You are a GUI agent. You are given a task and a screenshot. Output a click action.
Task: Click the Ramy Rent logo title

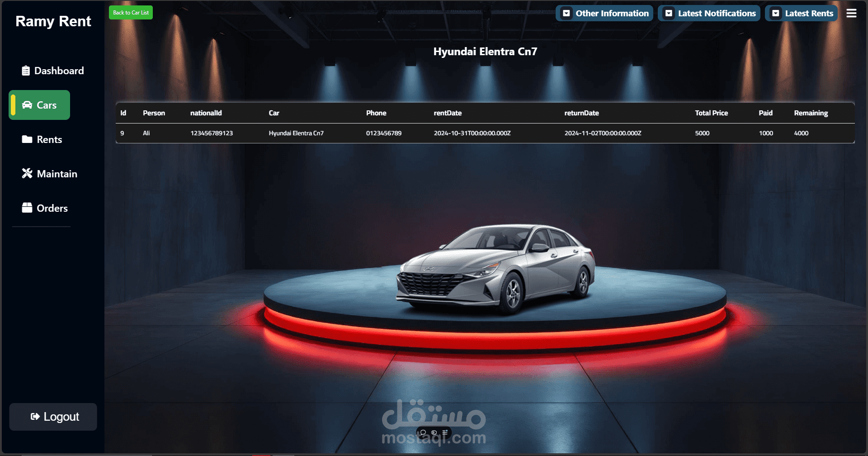pos(53,21)
